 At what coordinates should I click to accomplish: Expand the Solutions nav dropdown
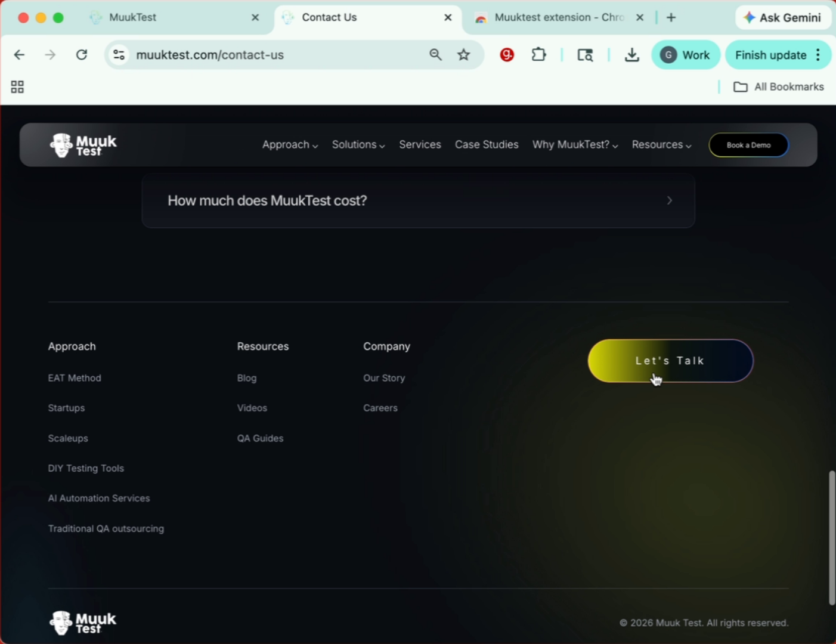(x=358, y=144)
